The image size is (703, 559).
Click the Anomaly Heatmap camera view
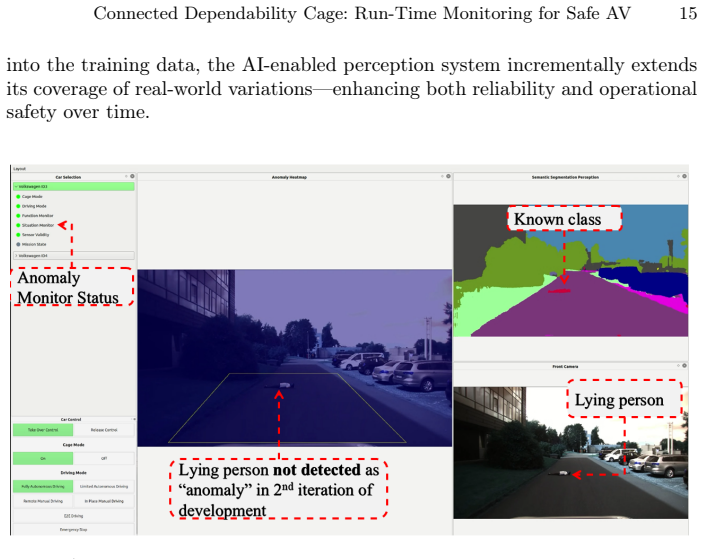(295, 358)
